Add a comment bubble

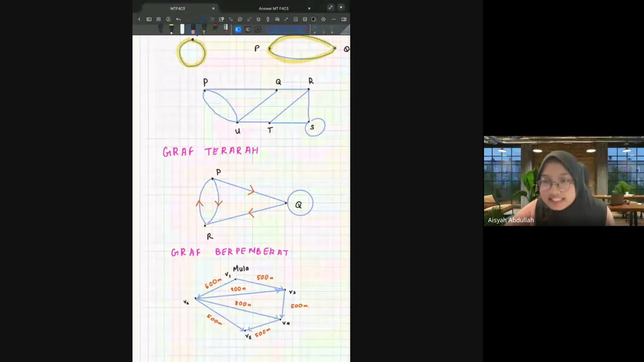240,19
